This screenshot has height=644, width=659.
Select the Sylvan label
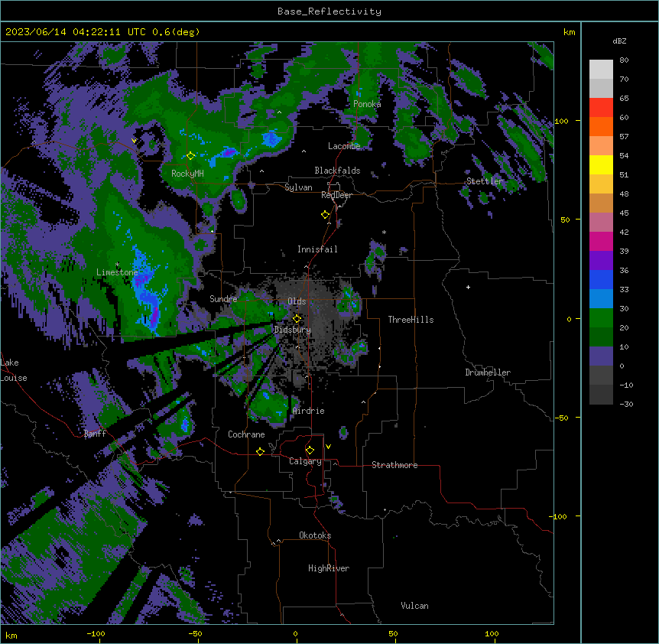click(298, 187)
